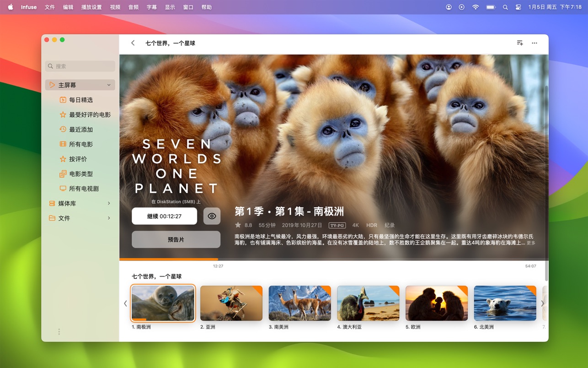Open the three-dot more options menu
588x368 pixels.
(534, 43)
